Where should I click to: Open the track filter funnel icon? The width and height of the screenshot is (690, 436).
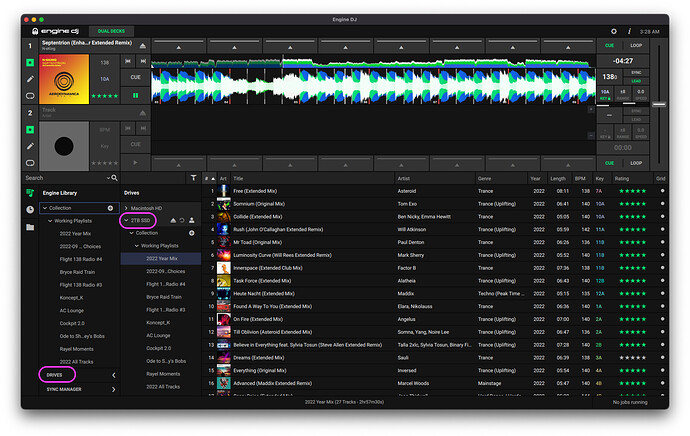(x=194, y=178)
